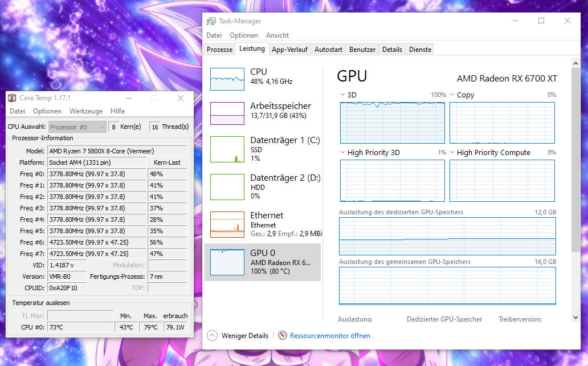Click the Freq #6 4723.50MHz value field
Viewport: 588px width, 366px height.
97,242
